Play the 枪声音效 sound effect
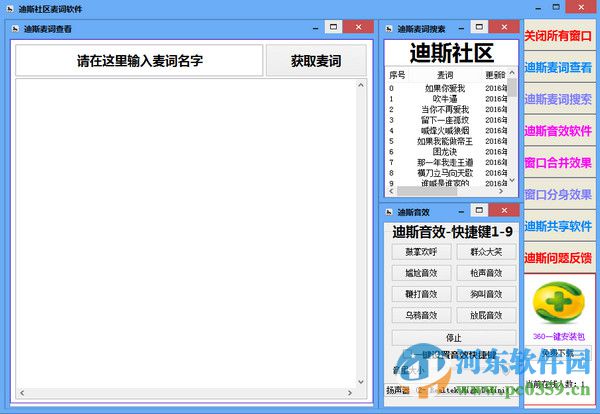Screen dimensions: 600x414 coord(486,273)
